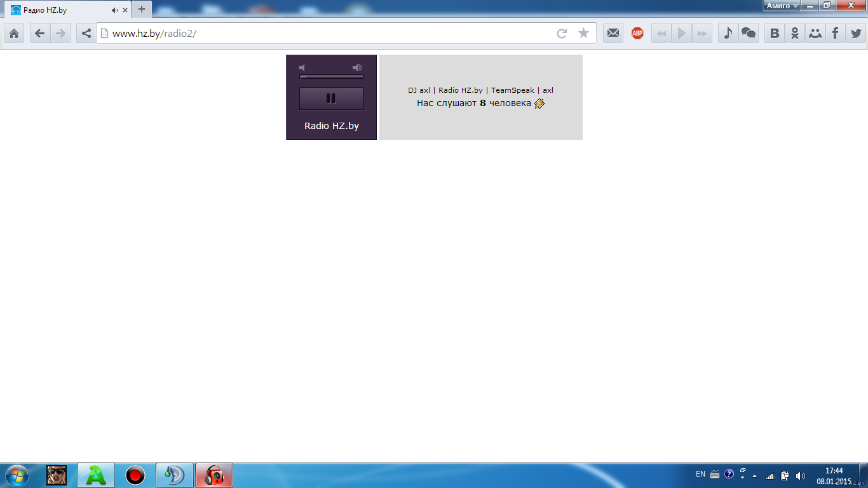This screenshot has height=488, width=868.
Task: Reload the current page
Action: coord(562,33)
